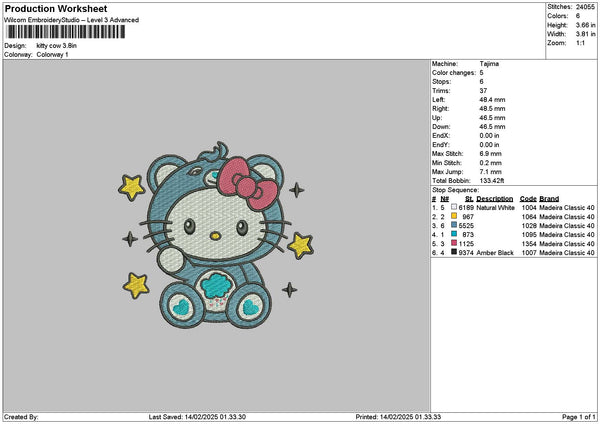This screenshot has width=600, height=424.
Task: Click the 'Production Worksheet' title
Action: [x=56, y=9]
